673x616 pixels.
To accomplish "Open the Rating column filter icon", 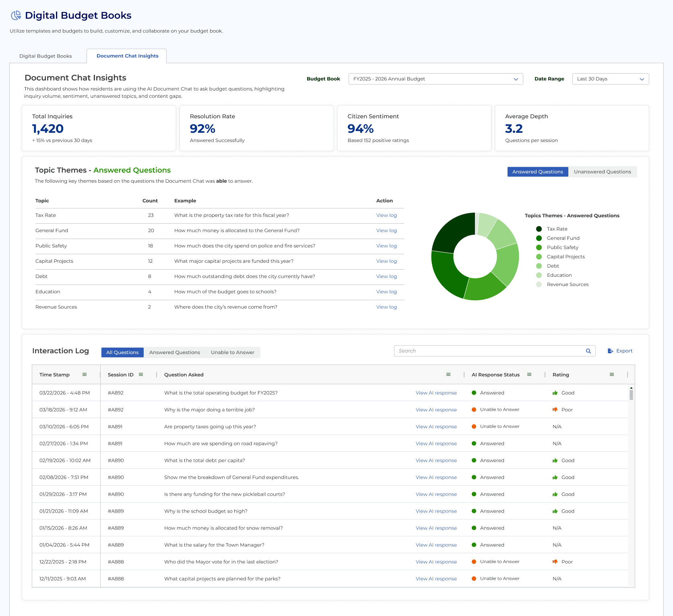I will [x=612, y=374].
